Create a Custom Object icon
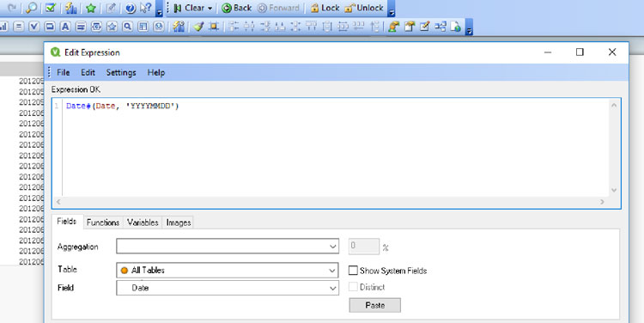The image size is (644, 323). (159, 27)
